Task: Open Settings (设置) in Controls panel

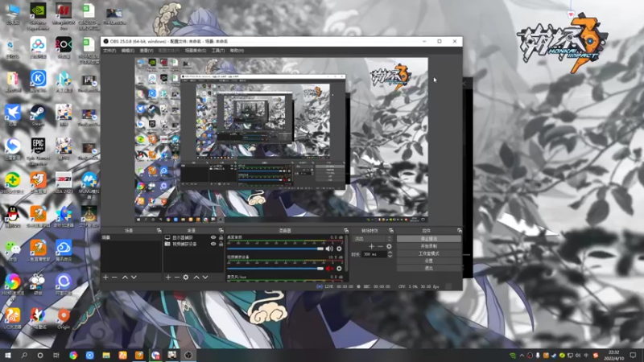Action: 429,261
